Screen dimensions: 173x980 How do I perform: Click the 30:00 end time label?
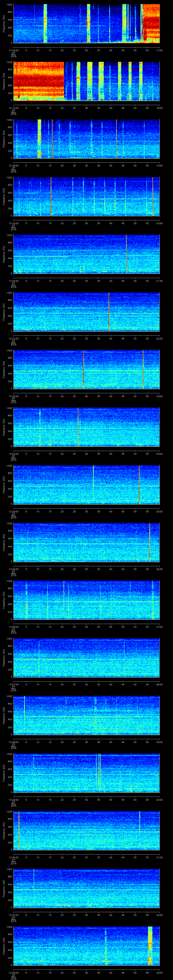159,799
